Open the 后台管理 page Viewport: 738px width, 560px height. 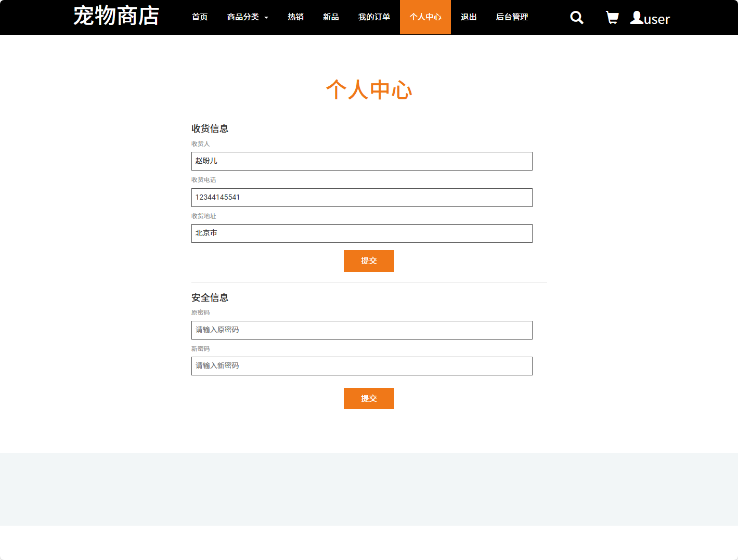(511, 17)
